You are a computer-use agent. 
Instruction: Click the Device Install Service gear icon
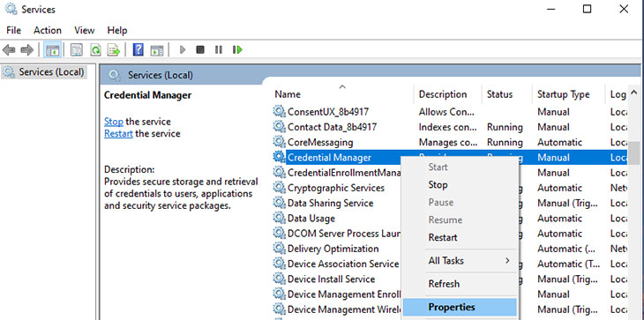click(x=279, y=279)
